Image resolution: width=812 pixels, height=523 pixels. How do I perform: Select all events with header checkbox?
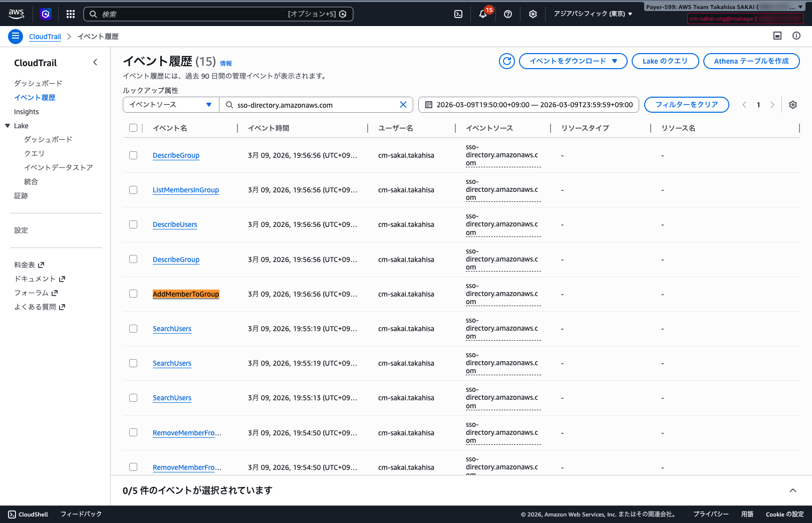pos(133,128)
